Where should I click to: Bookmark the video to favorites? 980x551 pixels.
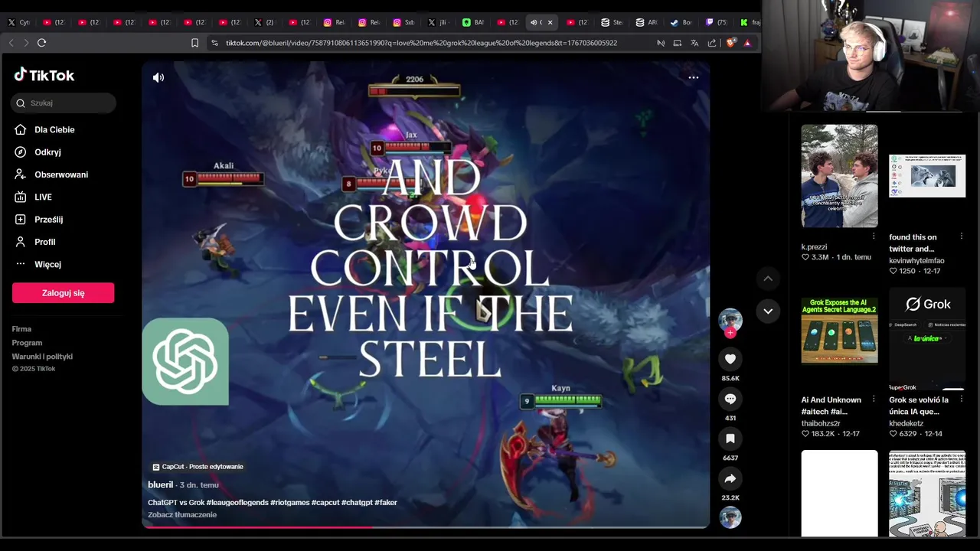coord(730,439)
